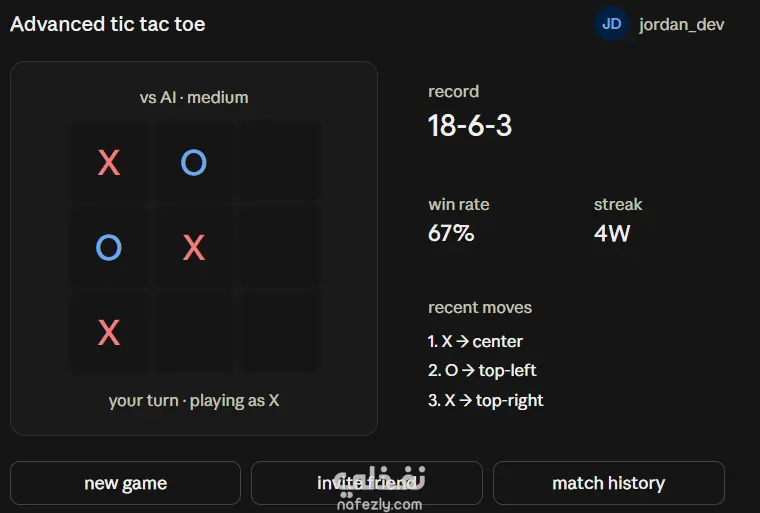Click the JD avatar icon
760x513 pixels.
pyautogui.click(x=611, y=24)
